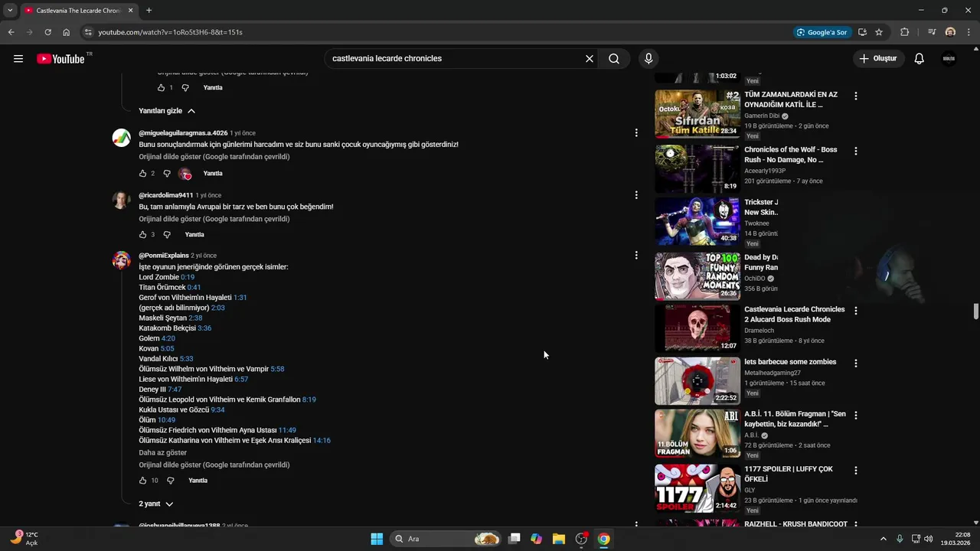Image resolution: width=980 pixels, height=551 pixels.
Task: Show hidden system tray icons
Action: coord(883,539)
